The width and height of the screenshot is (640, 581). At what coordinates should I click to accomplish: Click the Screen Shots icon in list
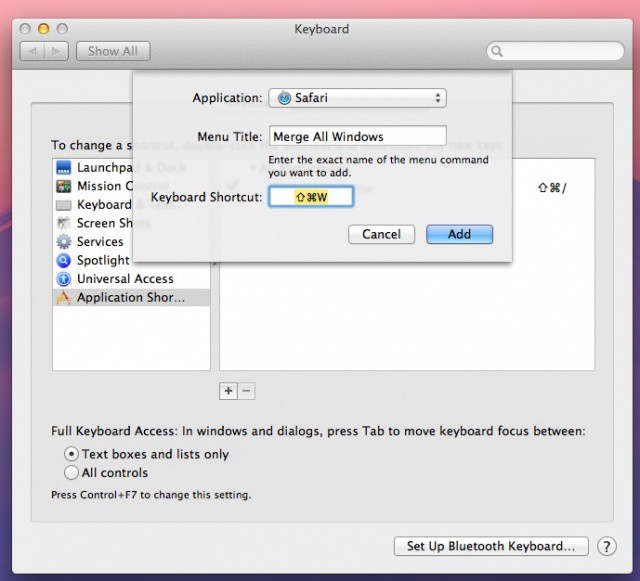(64, 223)
